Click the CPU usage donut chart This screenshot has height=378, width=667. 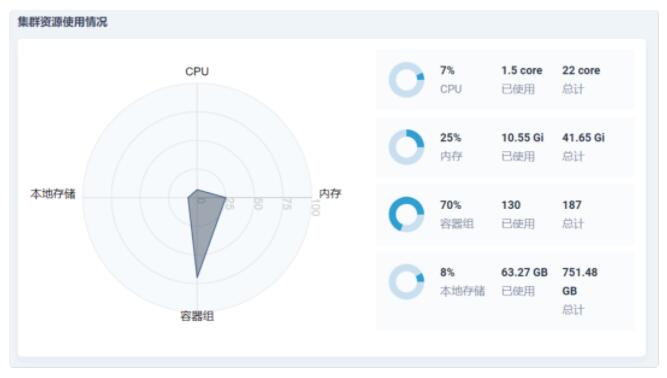(406, 80)
